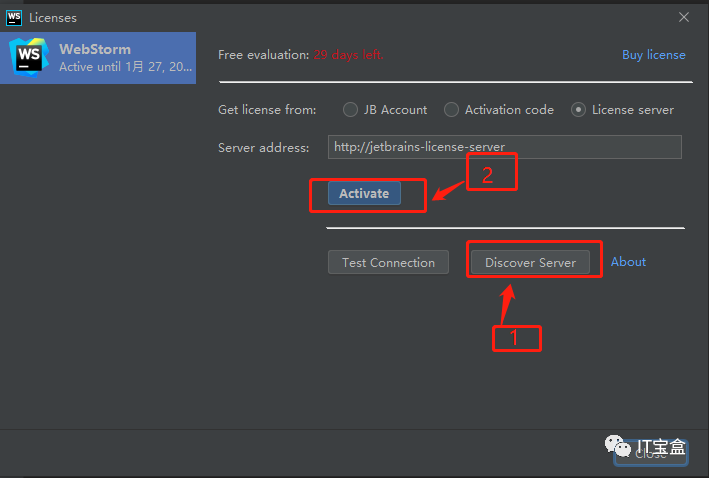Image resolution: width=709 pixels, height=478 pixels.
Task: Click the '29 days left.' evaluation text
Action: (349, 55)
